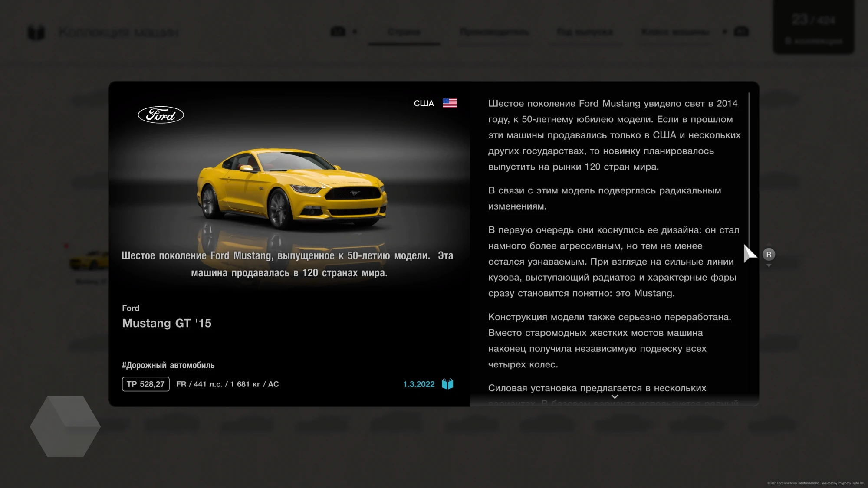
Task: Click the book icon beside Коллекция машин title
Action: click(x=36, y=33)
